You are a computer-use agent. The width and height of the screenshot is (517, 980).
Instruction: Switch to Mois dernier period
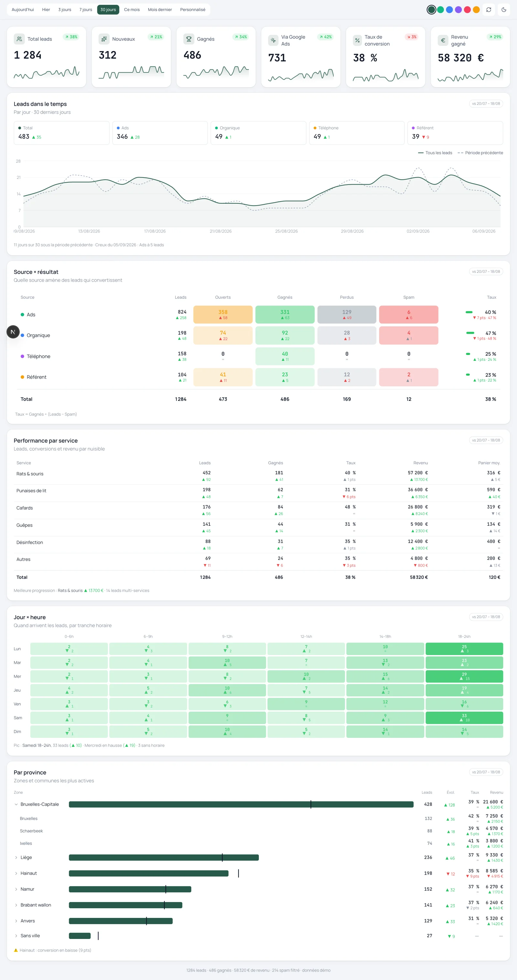(160, 9)
